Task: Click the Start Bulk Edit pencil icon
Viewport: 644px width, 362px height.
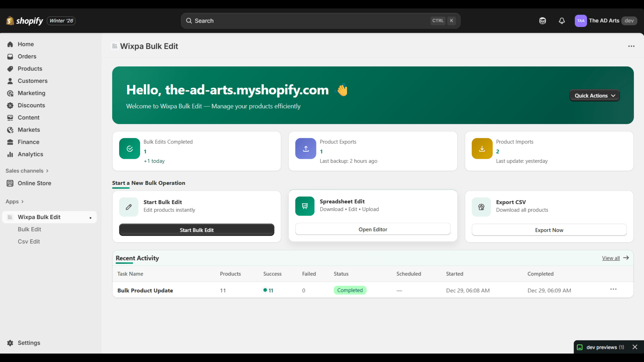Action: [129, 207]
